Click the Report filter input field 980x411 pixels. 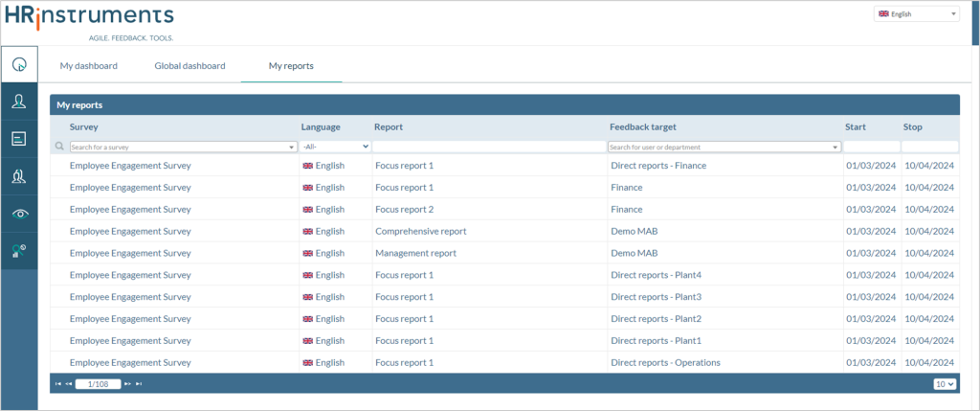[x=489, y=147]
